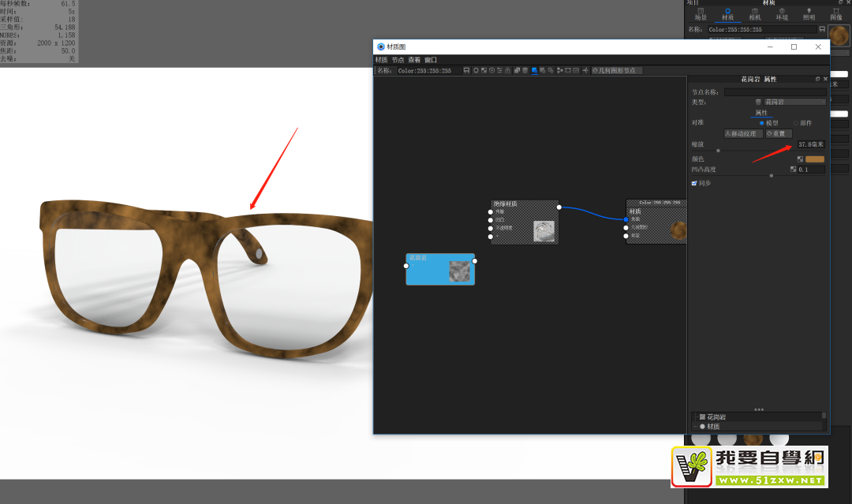Select the 材质 item in node tree
Image resolution: width=852 pixels, height=504 pixels.
tap(713, 426)
